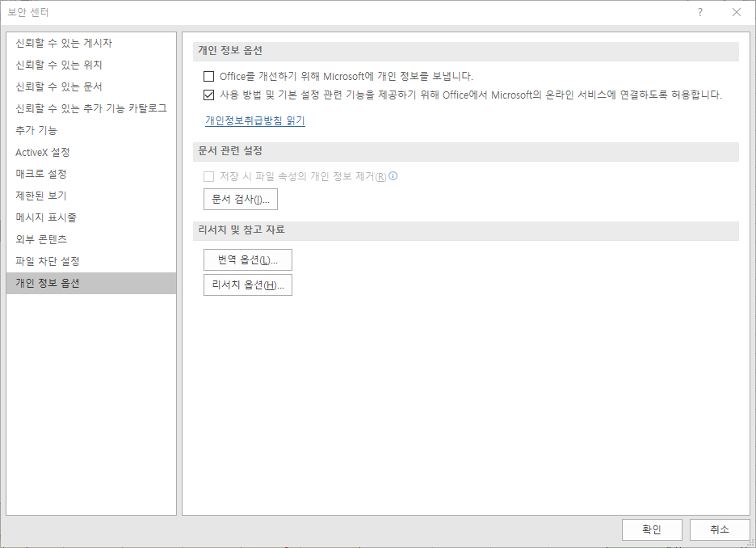Image resolution: width=756 pixels, height=548 pixels.
Task: Click the 문서 검사(I)... button
Action: [x=241, y=199]
